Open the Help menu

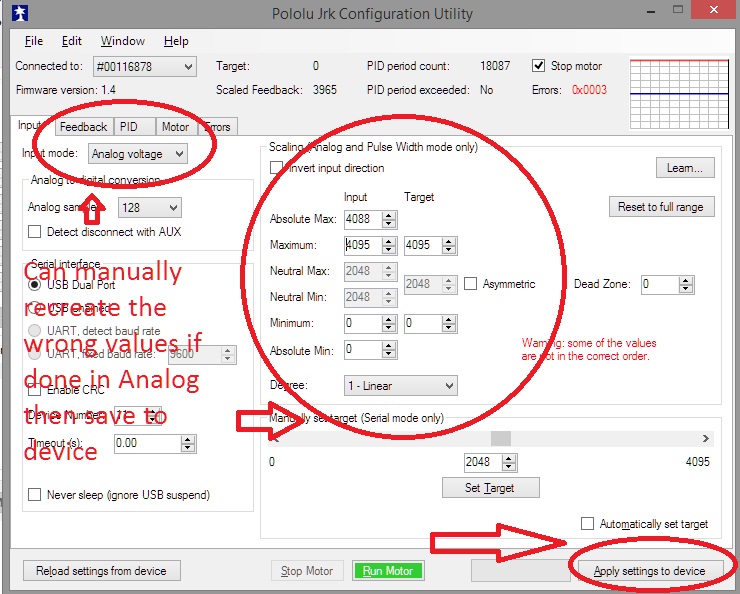176,41
